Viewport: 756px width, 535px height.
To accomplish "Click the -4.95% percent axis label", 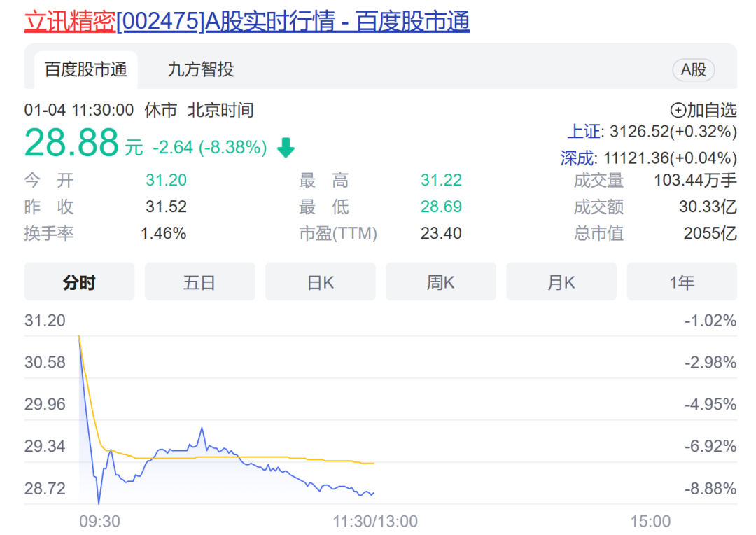I will [x=710, y=404].
